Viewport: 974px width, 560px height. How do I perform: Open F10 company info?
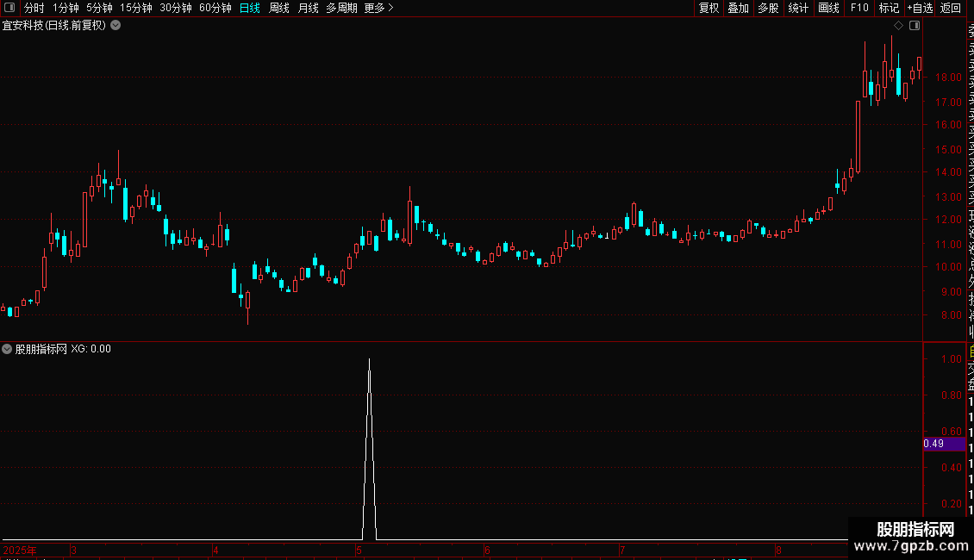click(859, 8)
